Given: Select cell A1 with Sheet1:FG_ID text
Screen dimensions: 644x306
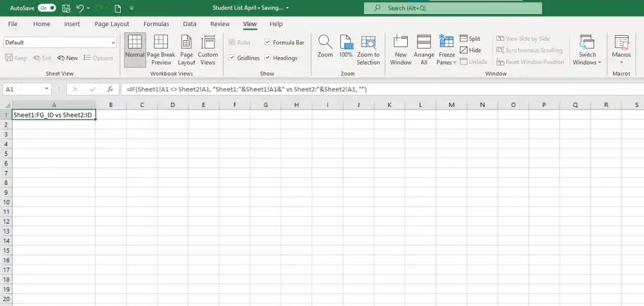Looking at the screenshot, I should pyautogui.click(x=54, y=115).
